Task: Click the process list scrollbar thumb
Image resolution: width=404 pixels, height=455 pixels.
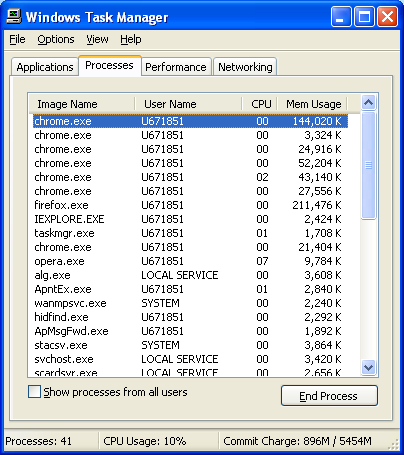Action: click(369, 166)
